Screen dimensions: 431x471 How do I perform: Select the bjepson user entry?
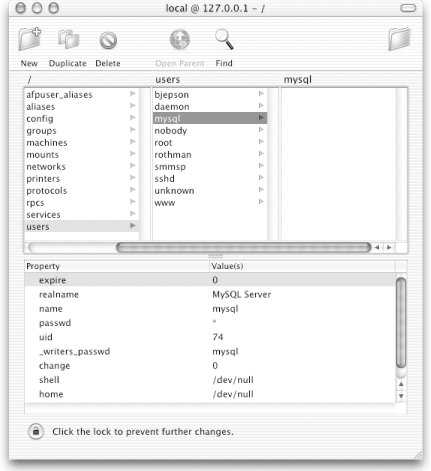(210, 95)
